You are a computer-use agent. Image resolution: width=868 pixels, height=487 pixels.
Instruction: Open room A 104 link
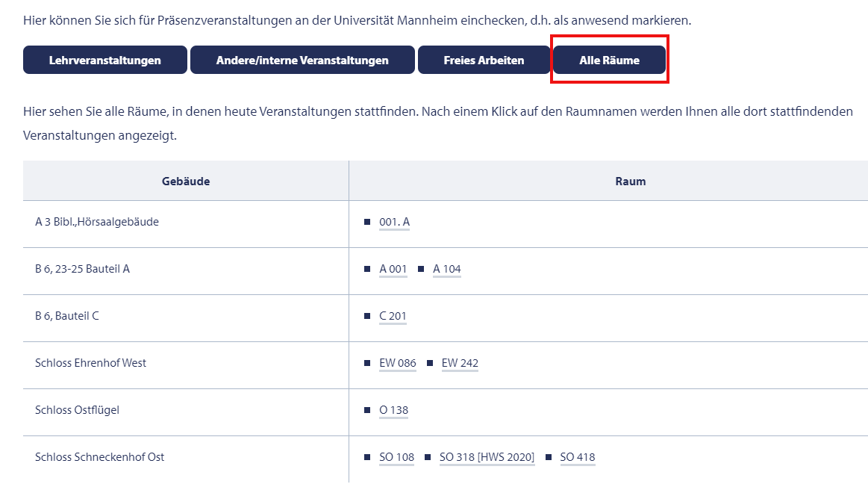[x=447, y=269]
